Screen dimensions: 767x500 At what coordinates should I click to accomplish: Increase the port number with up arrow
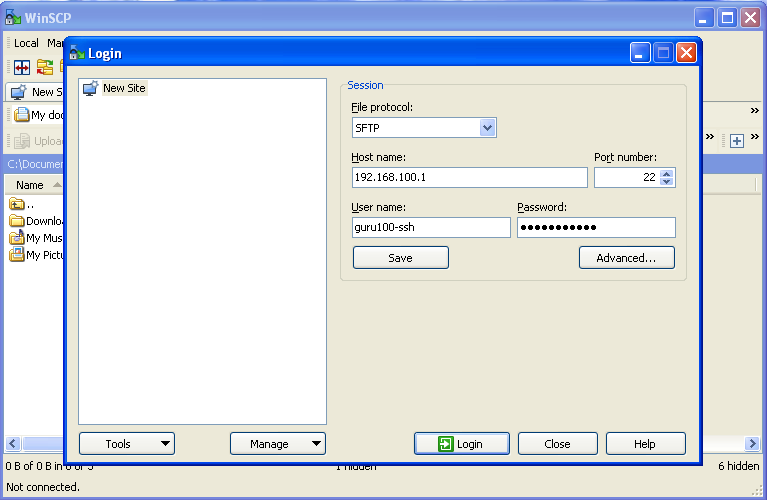[x=667, y=173]
